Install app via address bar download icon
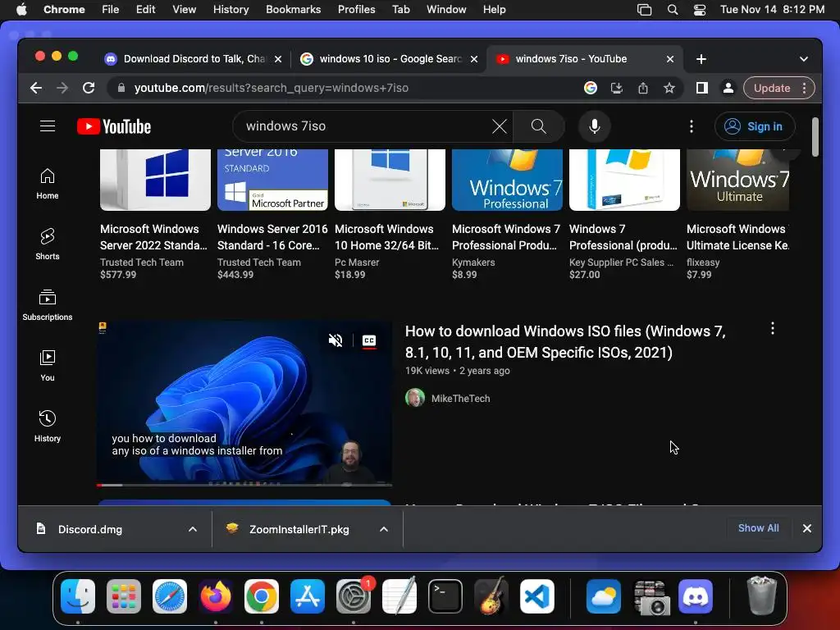The image size is (840, 630). tap(617, 88)
